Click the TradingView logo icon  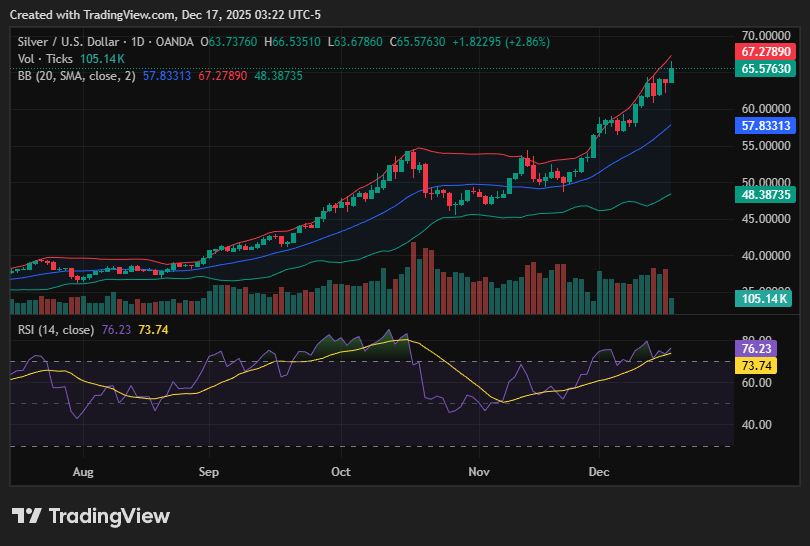point(26,516)
